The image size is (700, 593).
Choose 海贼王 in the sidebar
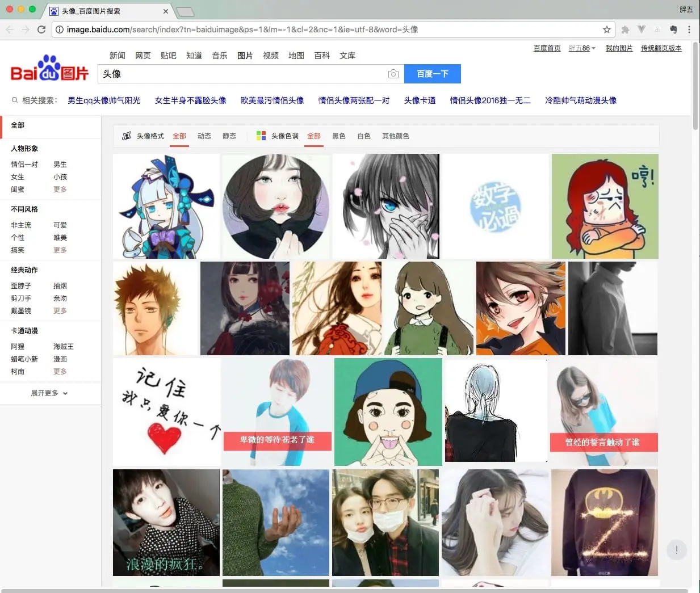64,347
